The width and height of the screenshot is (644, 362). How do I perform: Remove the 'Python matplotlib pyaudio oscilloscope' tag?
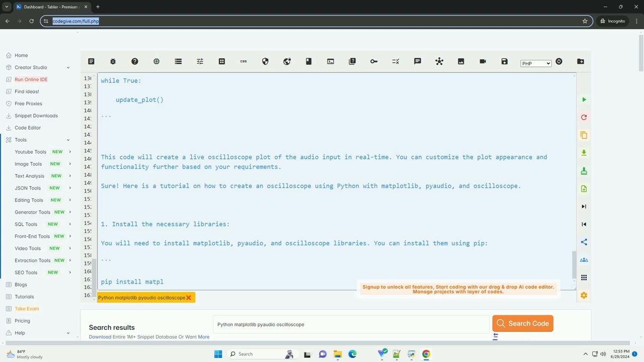189,298
